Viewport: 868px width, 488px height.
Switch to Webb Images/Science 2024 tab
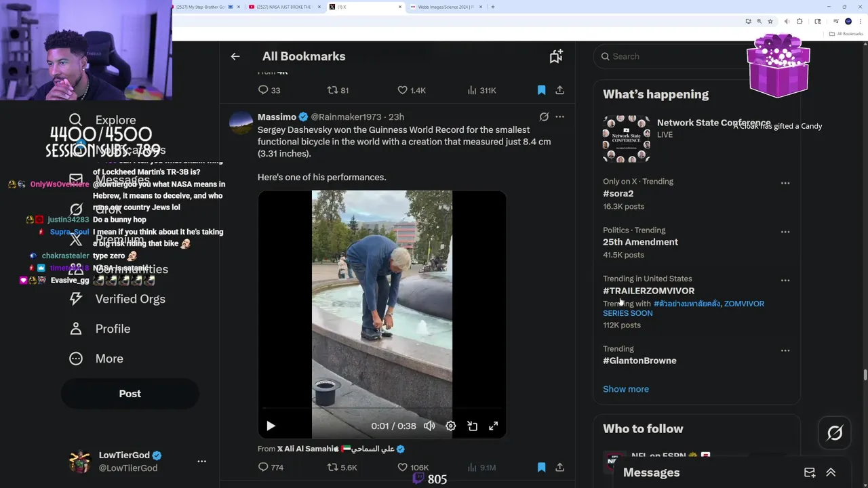446,7
